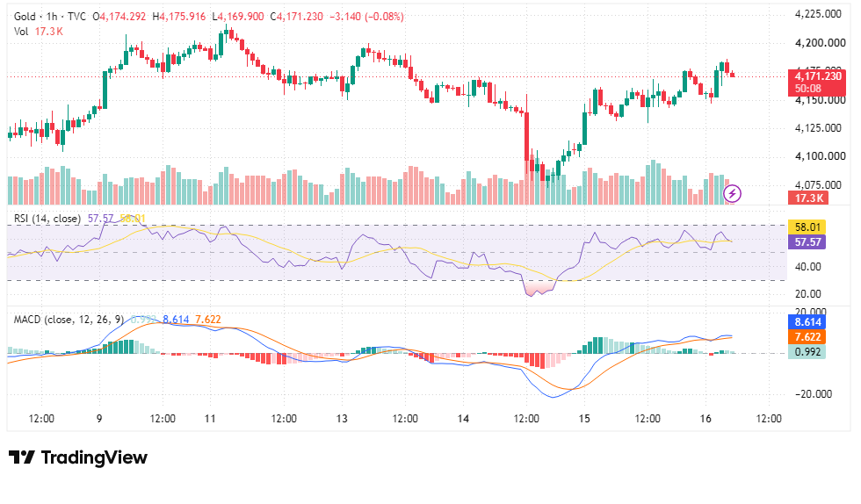
Task: Click the open value O4,174.292
Action: [x=119, y=17]
